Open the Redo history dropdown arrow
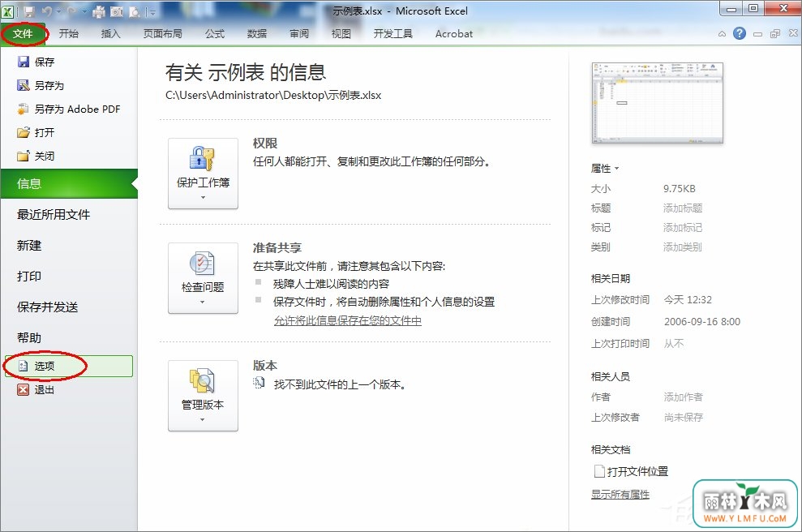The height and width of the screenshot is (532, 802). pyautogui.click(x=84, y=11)
